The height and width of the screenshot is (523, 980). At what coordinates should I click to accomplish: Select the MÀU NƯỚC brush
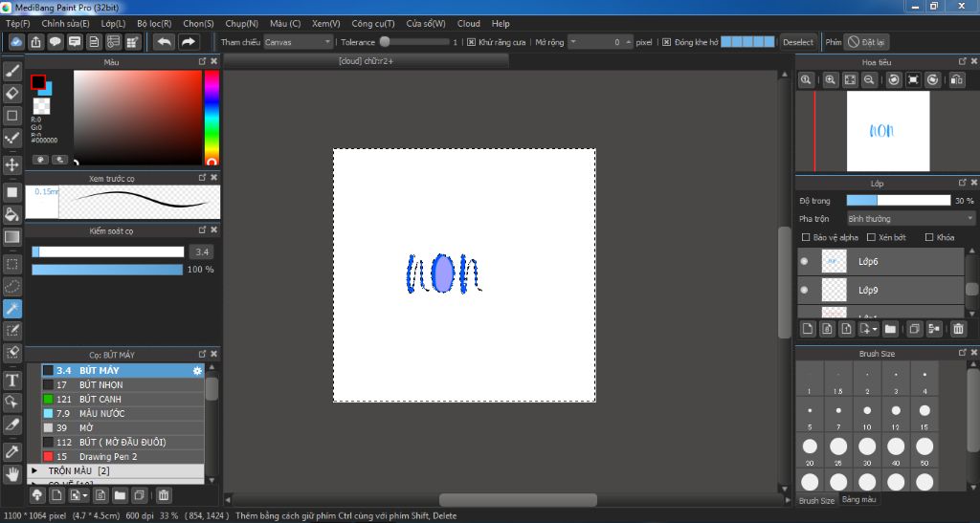[x=122, y=413]
